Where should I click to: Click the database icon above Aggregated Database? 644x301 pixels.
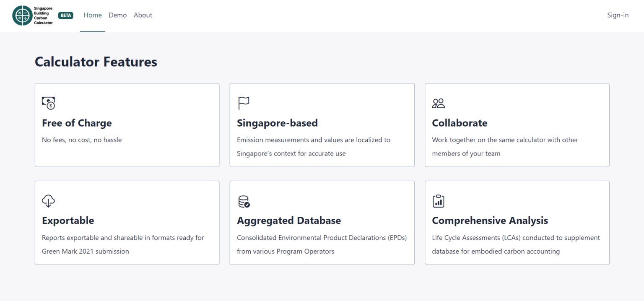[244, 201]
